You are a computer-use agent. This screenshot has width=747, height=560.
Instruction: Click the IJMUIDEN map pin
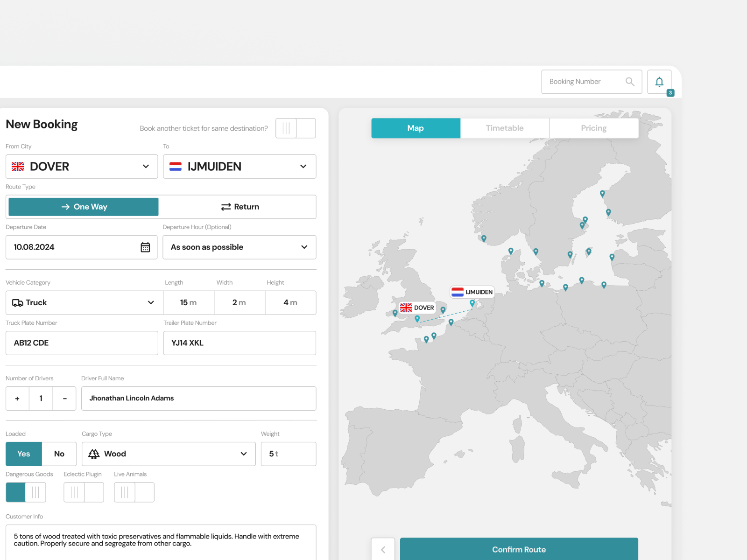click(x=472, y=303)
